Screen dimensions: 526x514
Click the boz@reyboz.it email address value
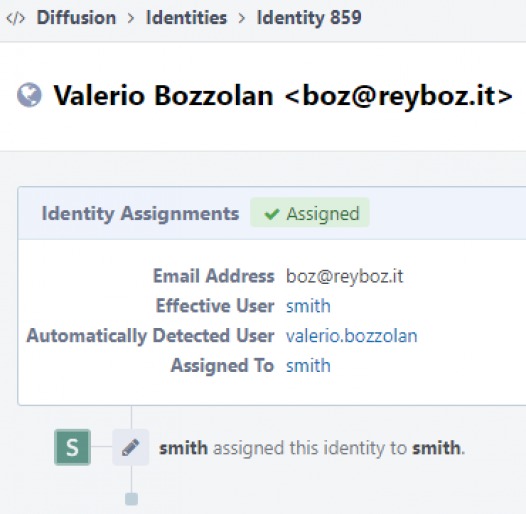pos(345,276)
